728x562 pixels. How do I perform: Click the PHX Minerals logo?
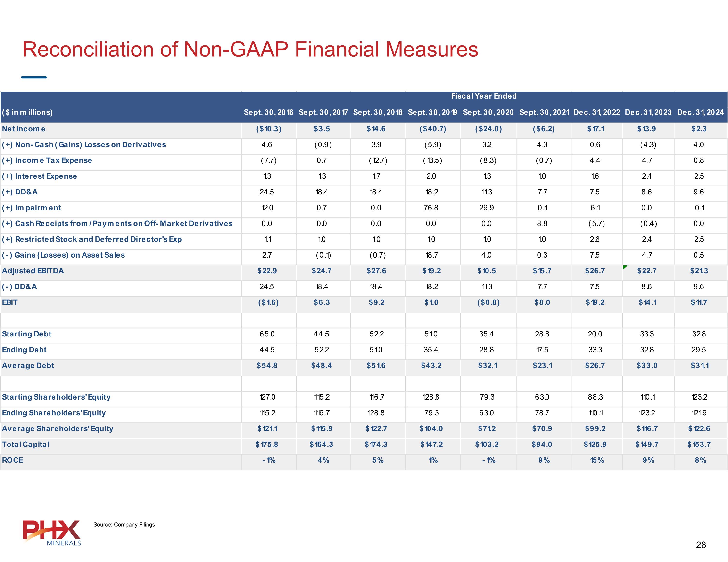point(52,532)
